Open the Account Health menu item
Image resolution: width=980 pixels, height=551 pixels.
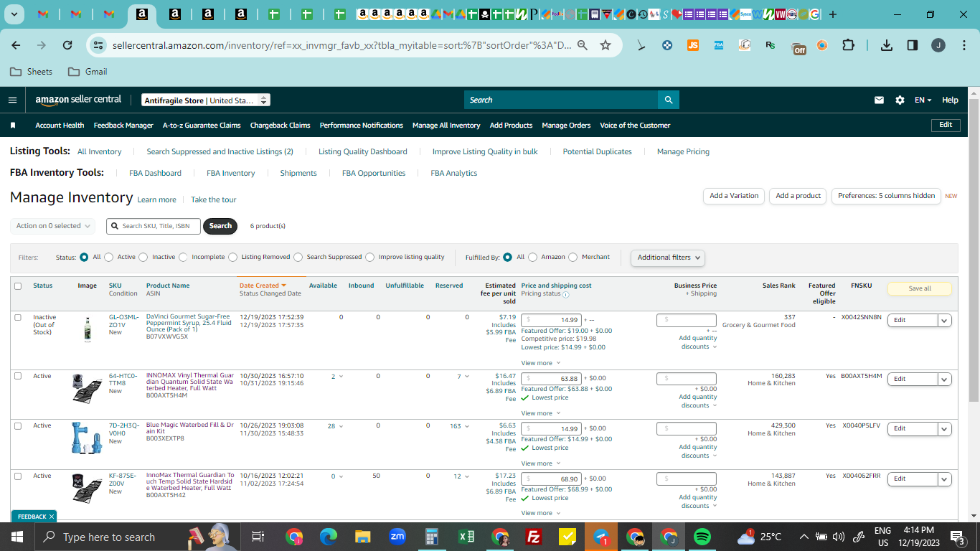click(x=60, y=126)
